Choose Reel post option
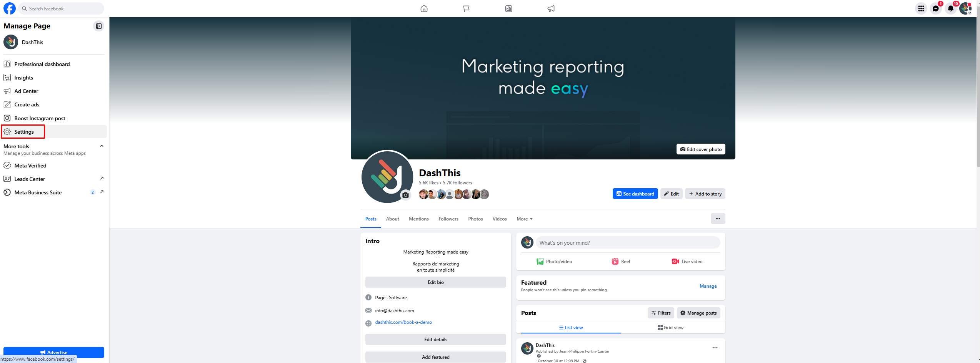 point(621,262)
